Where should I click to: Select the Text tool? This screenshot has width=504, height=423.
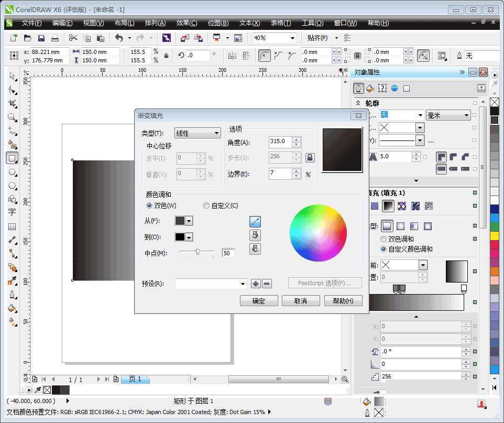(13, 212)
